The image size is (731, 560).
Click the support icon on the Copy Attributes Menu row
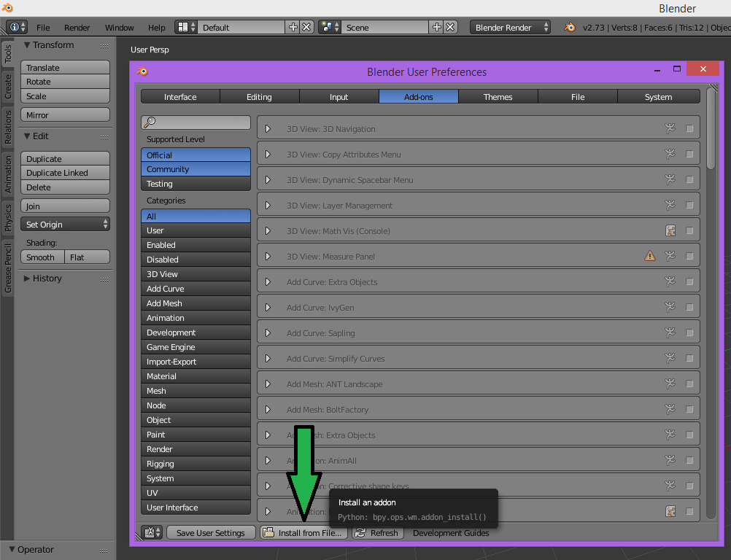click(x=670, y=154)
